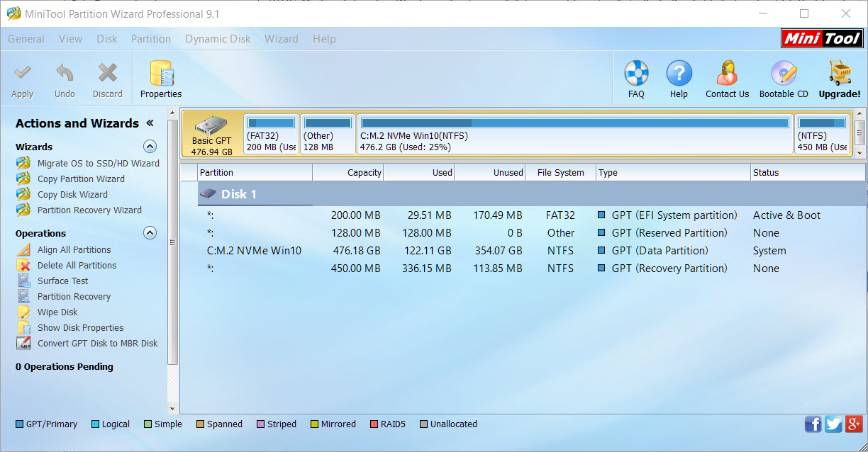
Task: Click the left panel scrollbar up arrow
Action: pos(172,112)
